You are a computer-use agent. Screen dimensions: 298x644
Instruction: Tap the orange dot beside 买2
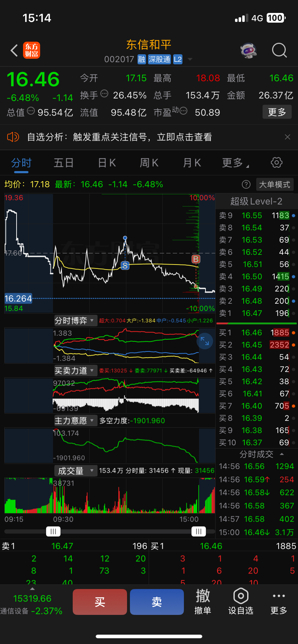[294, 345]
